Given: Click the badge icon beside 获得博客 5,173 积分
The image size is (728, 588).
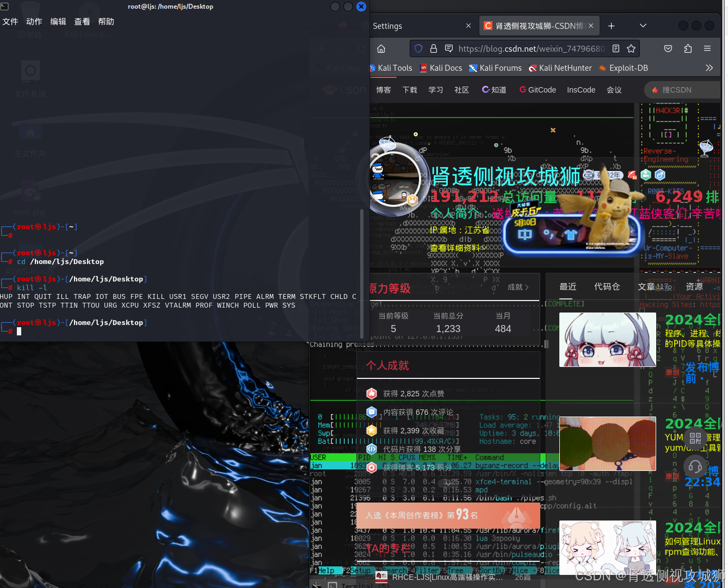Looking at the screenshot, I should 372,467.
